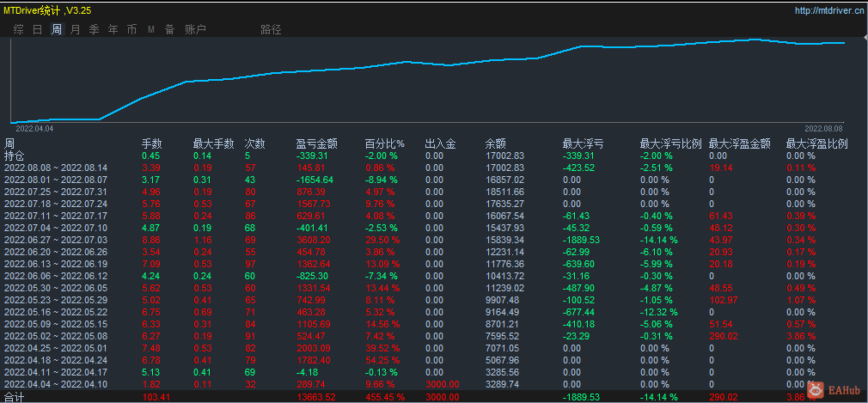Select week row 2022.06.20 ~ 2022.06.26
Viewport: 868px width, 403px height.
(55, 251)
